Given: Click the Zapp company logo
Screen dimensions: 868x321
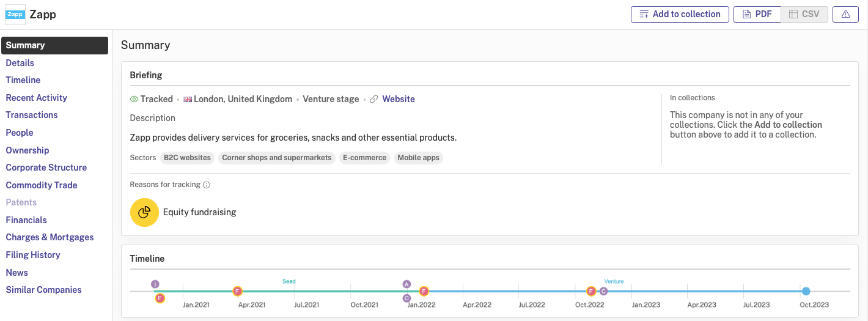Looking at the screenshot, I should pos(15,14).
